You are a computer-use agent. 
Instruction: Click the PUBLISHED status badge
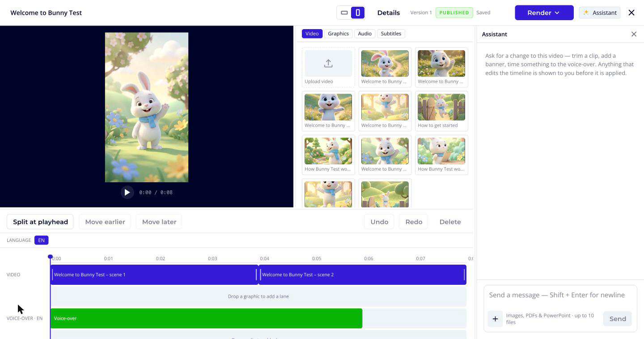454,13
